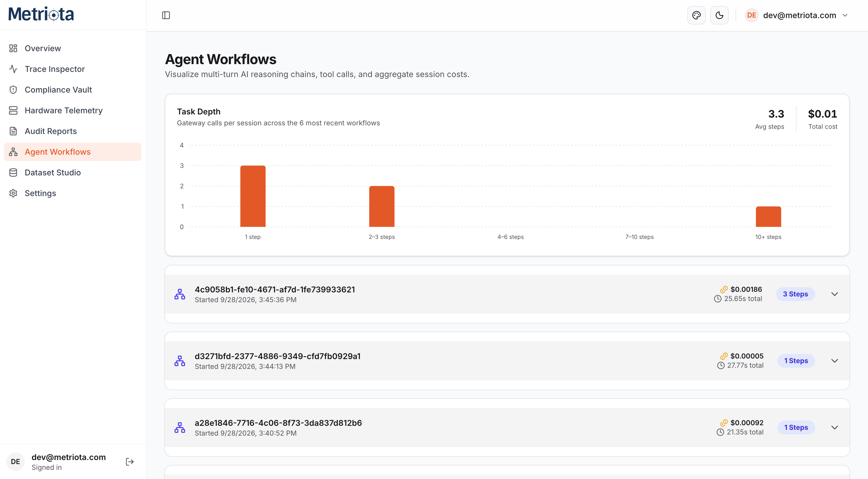Expand workflow 4c9058b1 with its chevron
Screen dimensions: 868x479
tap(834, 294)
